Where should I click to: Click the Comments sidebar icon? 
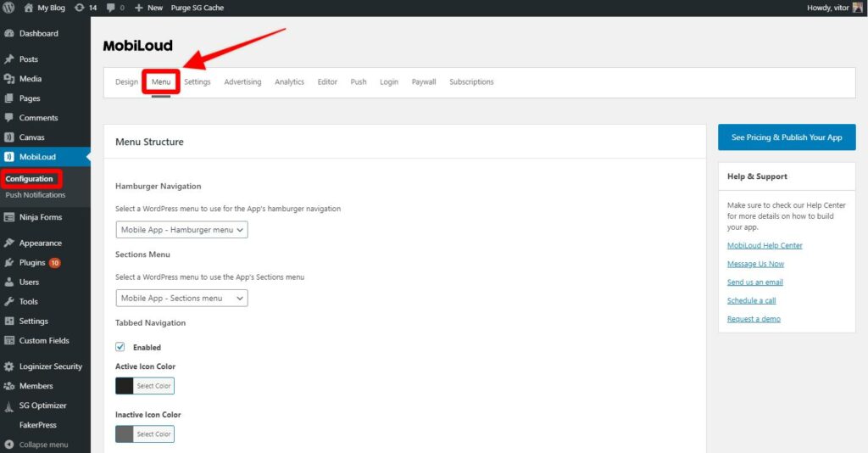pos(8,117)
